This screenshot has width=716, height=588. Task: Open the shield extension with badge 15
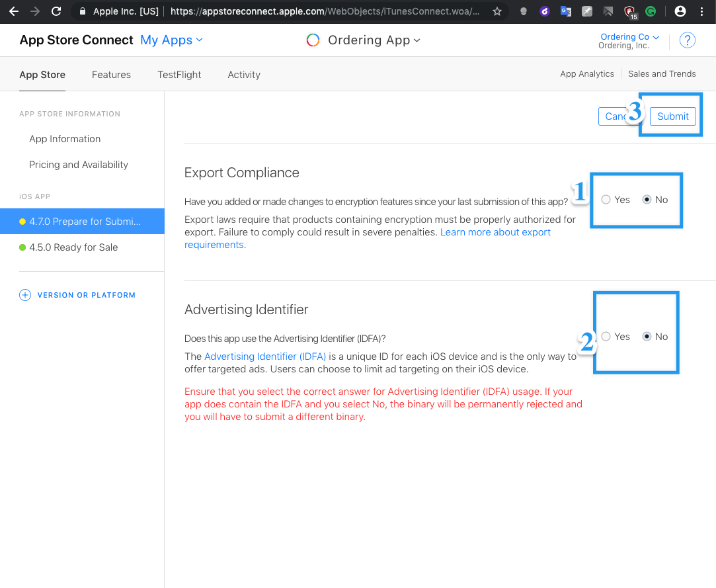click(630, 13)
